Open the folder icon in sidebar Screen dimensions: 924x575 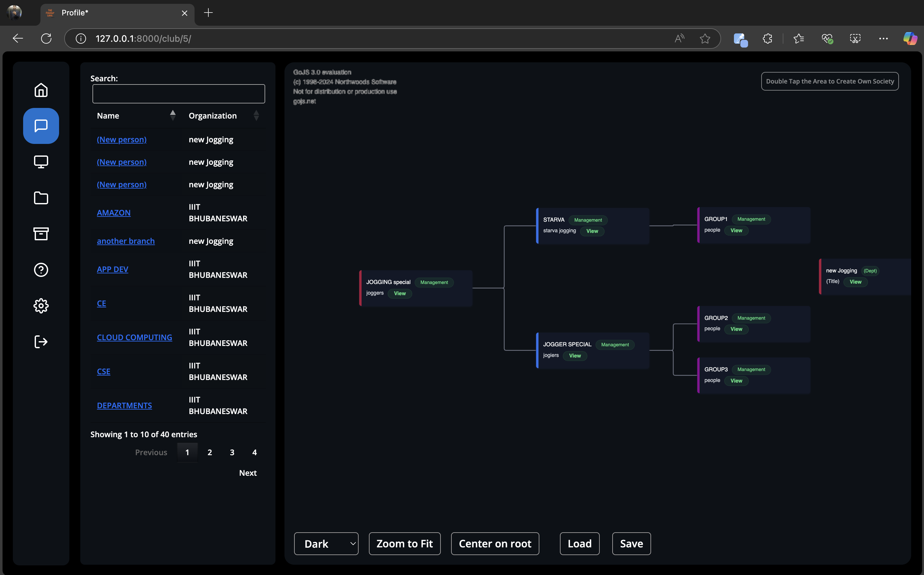click(x=41, y=198)
